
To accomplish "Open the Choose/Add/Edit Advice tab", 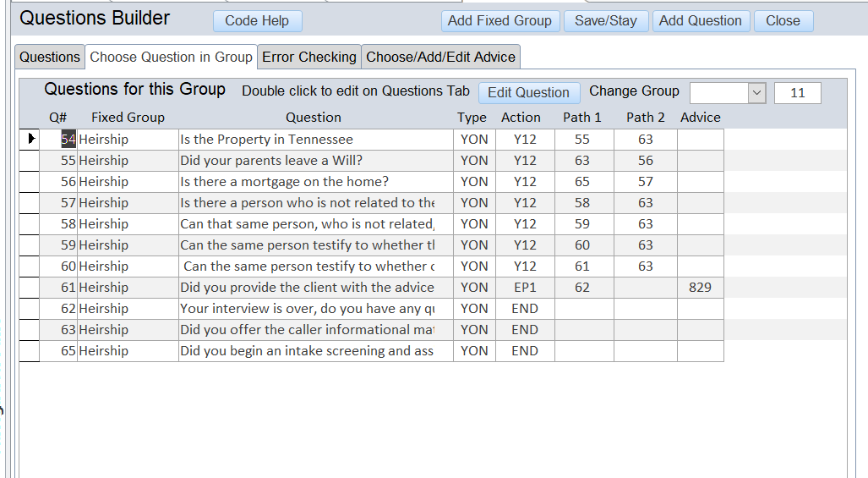I will click(x=440, y=57).
